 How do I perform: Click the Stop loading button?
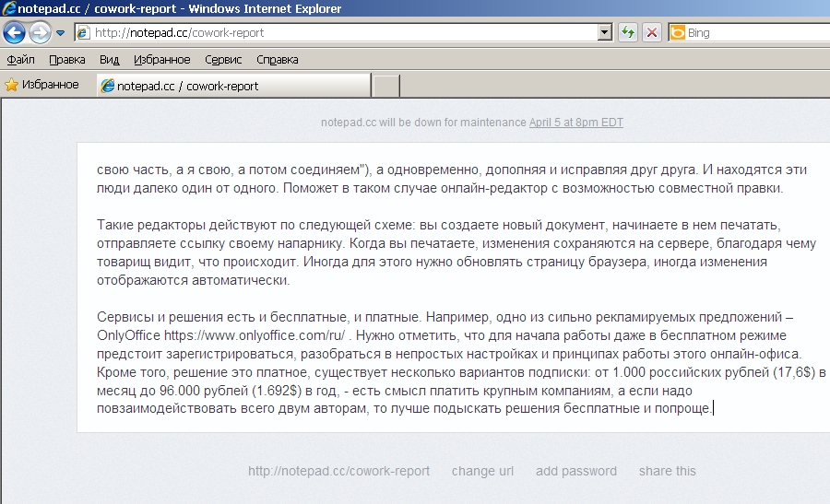(652, 33)
